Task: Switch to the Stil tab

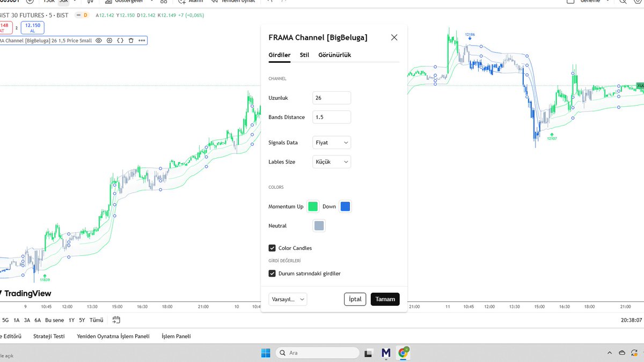Action: 304,55
